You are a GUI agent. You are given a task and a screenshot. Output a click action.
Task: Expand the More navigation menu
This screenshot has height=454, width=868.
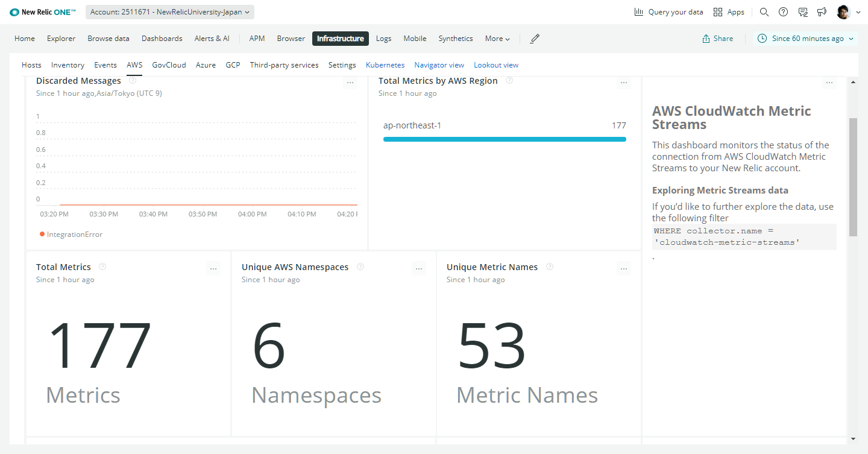(497, 39)
